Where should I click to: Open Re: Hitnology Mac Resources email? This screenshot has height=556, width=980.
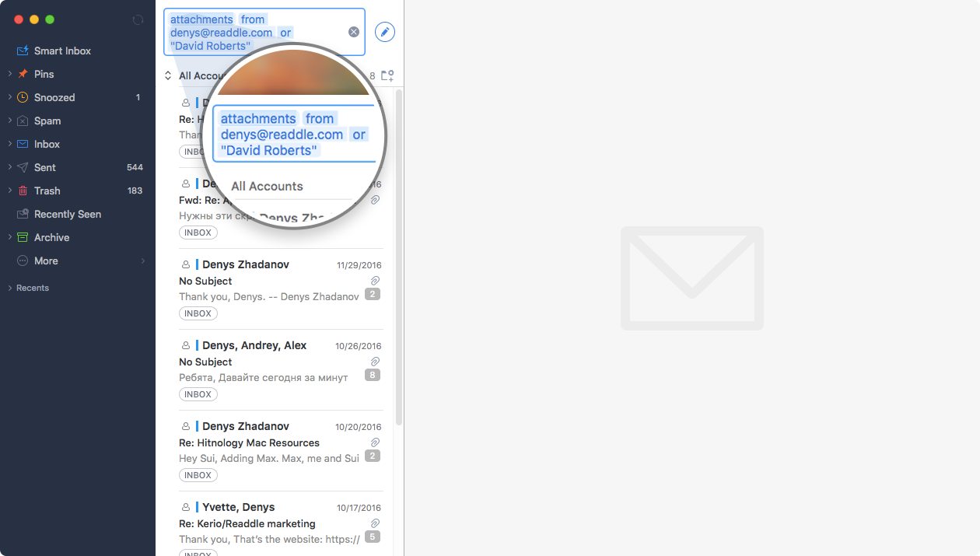point(281,450)
